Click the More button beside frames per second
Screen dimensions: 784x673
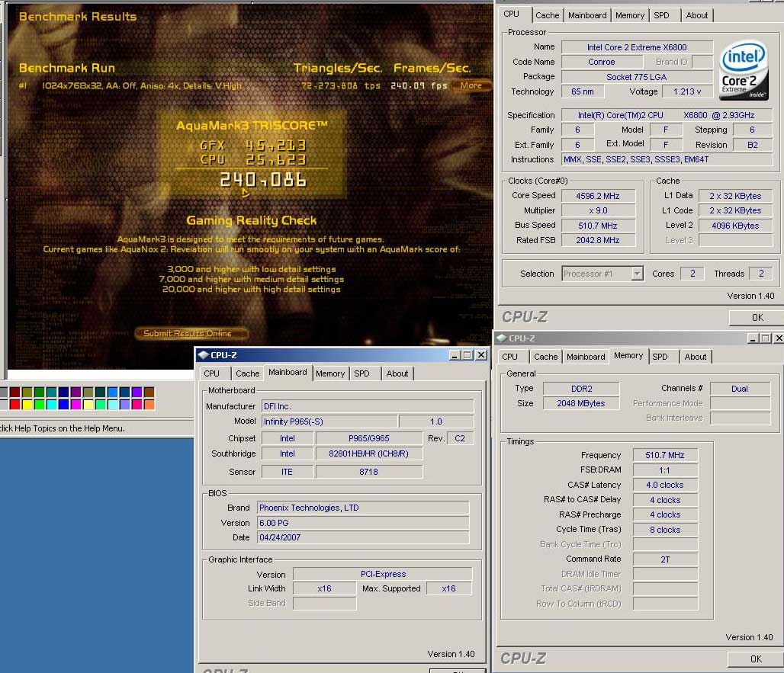point(471,85)
